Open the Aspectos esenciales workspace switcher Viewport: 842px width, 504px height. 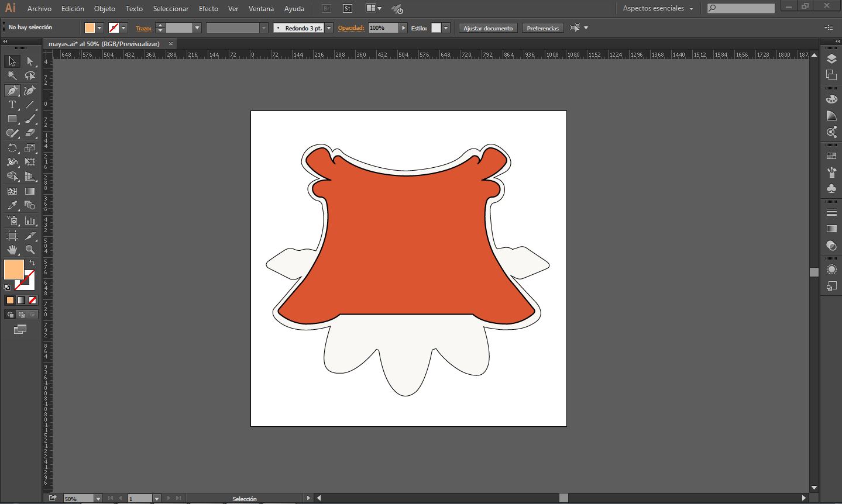[x=658, y=8]
